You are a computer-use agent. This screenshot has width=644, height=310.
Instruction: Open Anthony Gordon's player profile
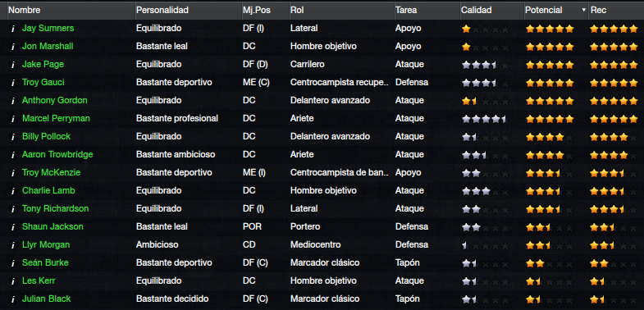[55, 101]
